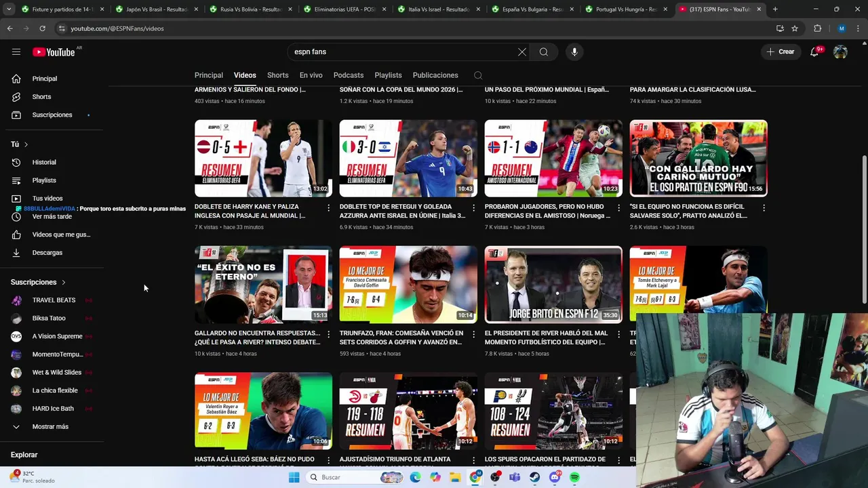
Task: Open Windows Start menu
Action: tap(294, 477)
